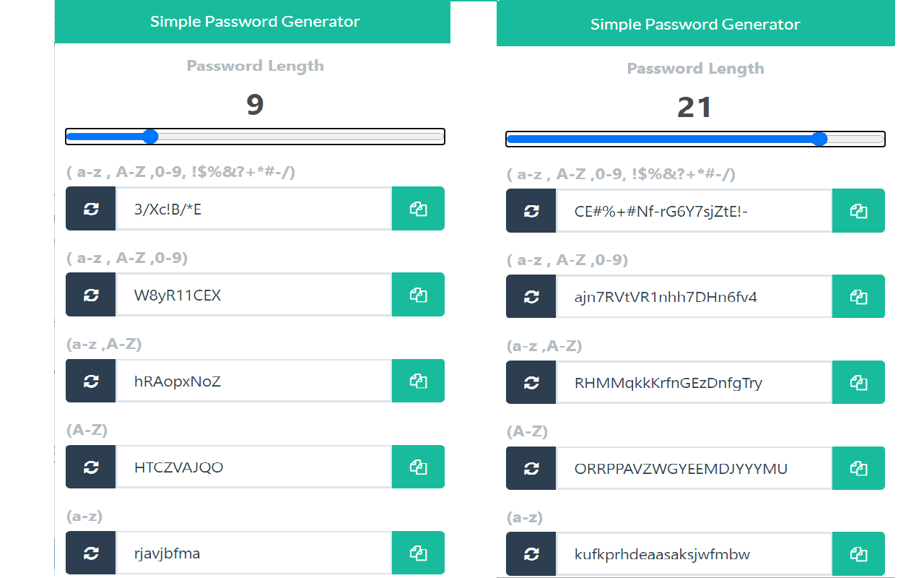The width and height of the screenshot is (924, 578).
Task: Refresh the ajn7RVtVR1nhh7DHn6fv4 password
Action: pos(531,296)
